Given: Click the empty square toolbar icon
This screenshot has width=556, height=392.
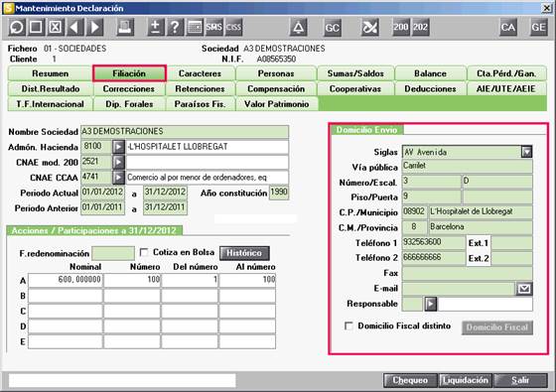Looking at the screenshot, I should 36,27.
